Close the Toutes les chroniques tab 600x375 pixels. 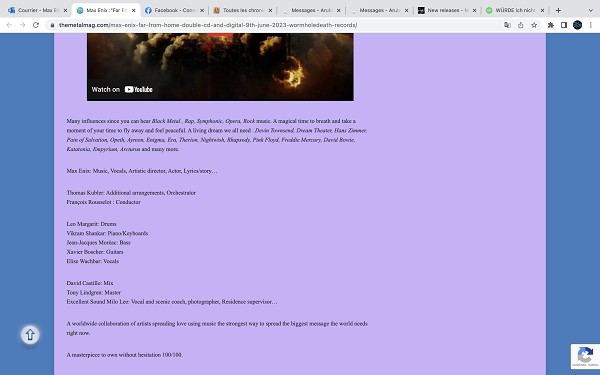click(270, 10)
